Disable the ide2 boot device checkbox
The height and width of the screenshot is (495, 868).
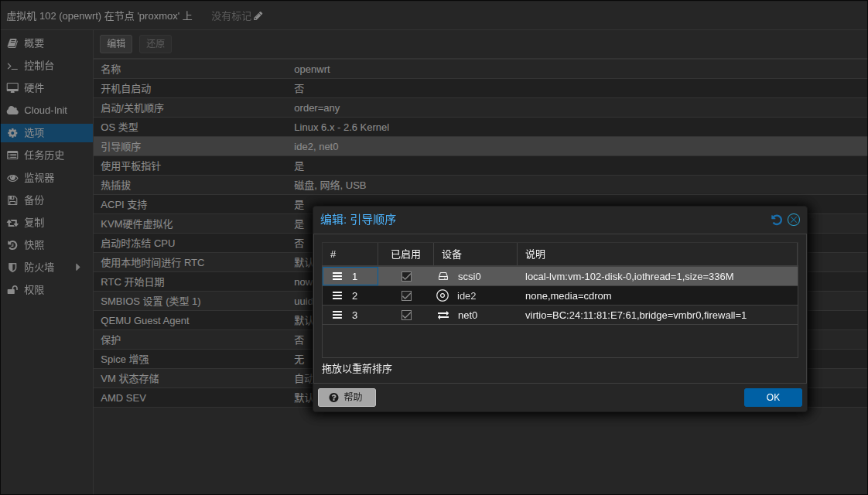pos(406,295)
